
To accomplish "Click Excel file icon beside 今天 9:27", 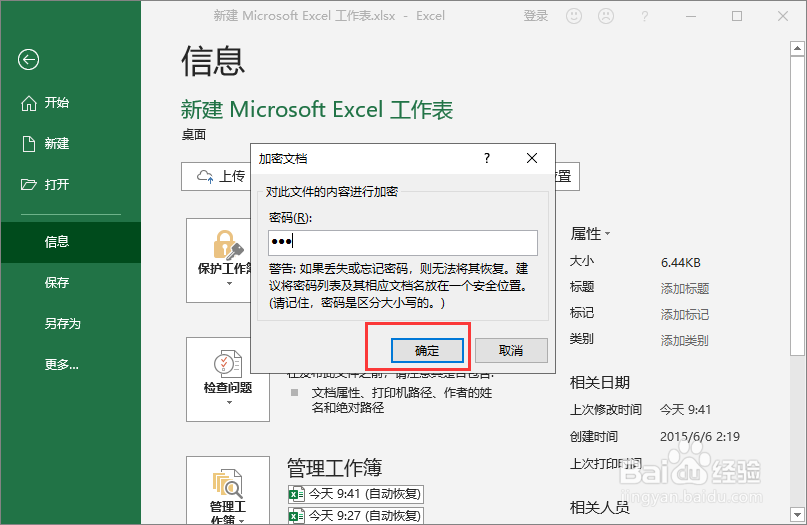I will pos(296,516).
